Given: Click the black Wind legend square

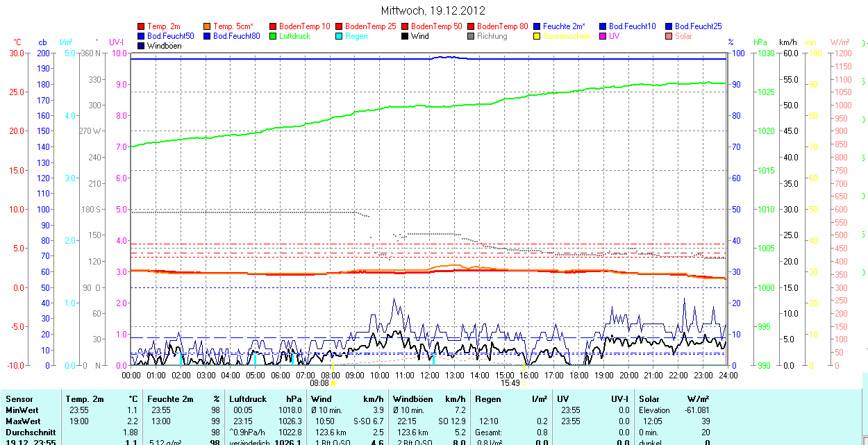Looking at the screenshot, I should 406,36.
